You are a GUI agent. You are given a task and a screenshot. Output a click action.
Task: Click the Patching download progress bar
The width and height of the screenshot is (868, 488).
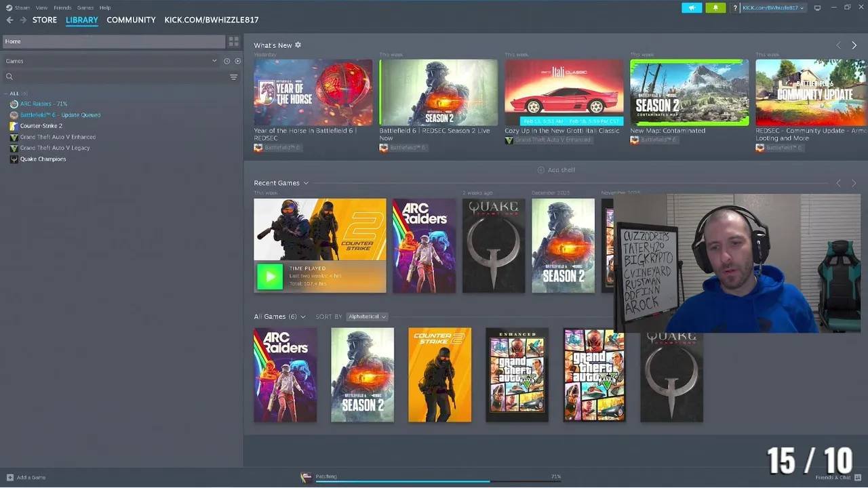coord(437,481)
